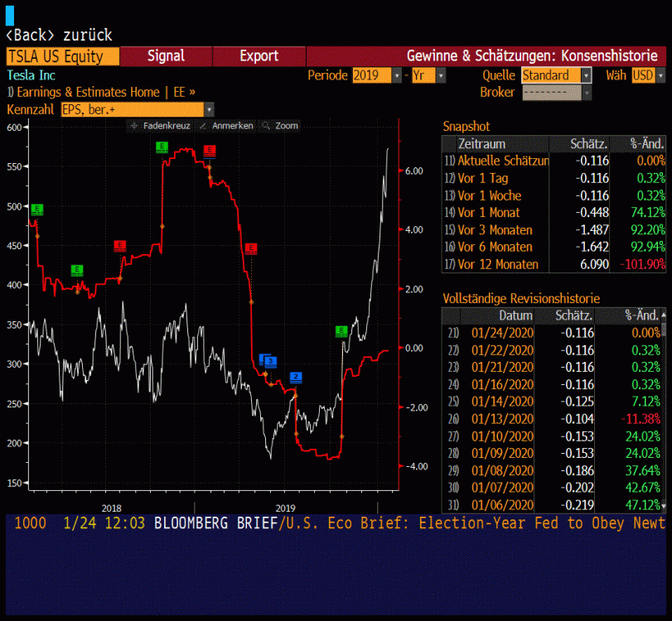Screen dimensions: 672x621
Task: Click the blue marker labeled 2 on chart
Action: [x=296, y=377]
